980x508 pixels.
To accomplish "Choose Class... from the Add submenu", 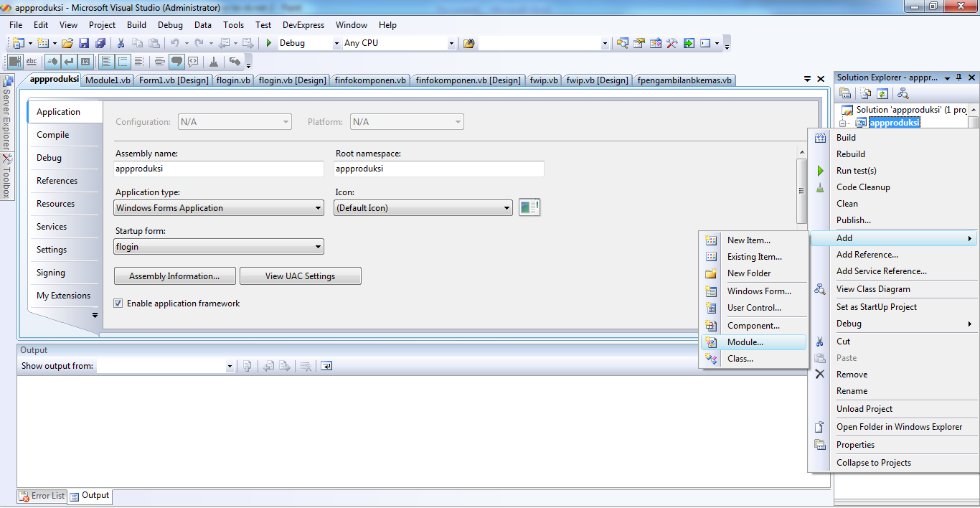I will (753, 359).
